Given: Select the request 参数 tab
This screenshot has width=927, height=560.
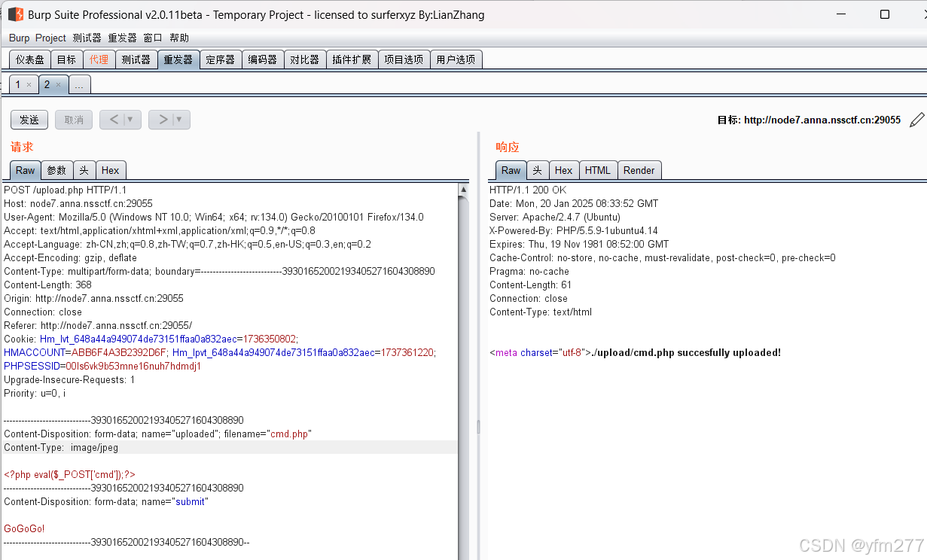Looking at the screenshot, I should click(x=56, y=170).
